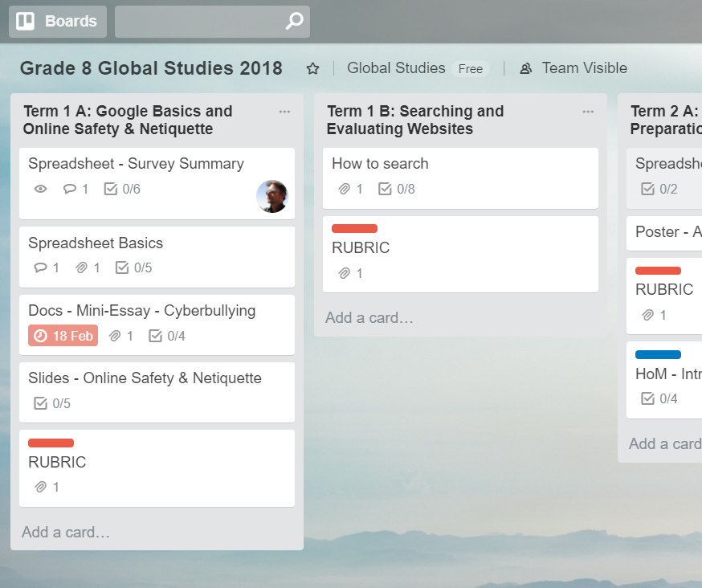Click attachment icon on How to search card
The image size is (702, 588).
click(345, 190)
